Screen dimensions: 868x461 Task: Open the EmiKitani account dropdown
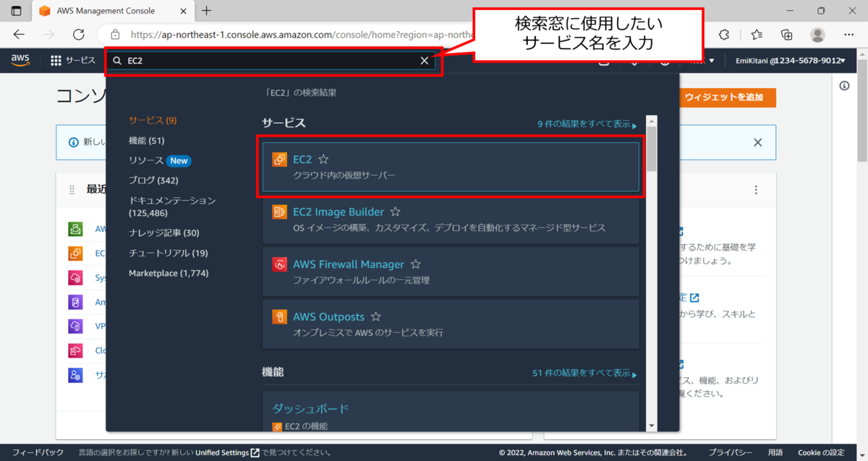pos(791,61)
